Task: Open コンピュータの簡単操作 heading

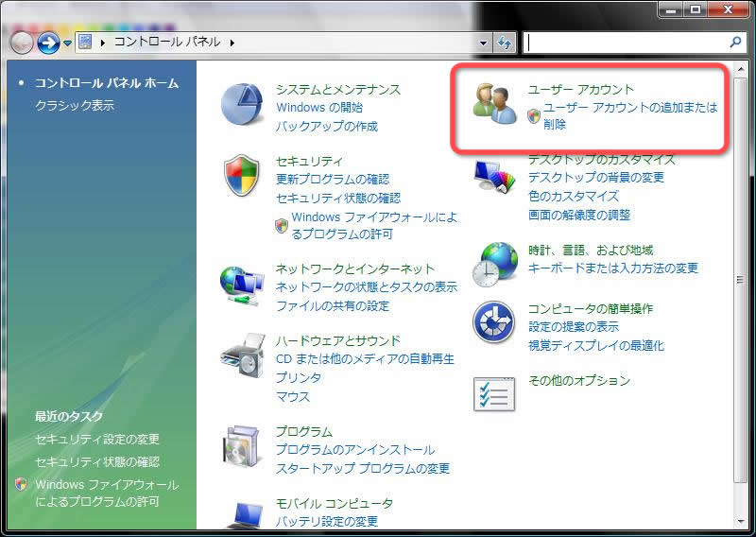Action: pyautogui.click(x=590, y=309)
